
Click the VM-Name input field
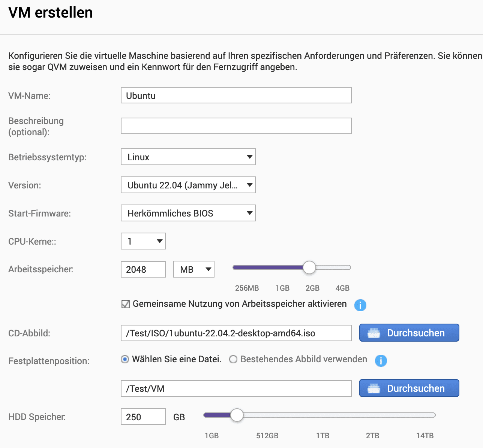click(236, 95)
